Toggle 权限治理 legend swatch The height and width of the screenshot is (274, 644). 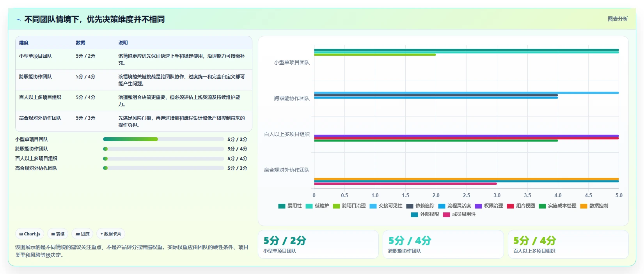478,206
